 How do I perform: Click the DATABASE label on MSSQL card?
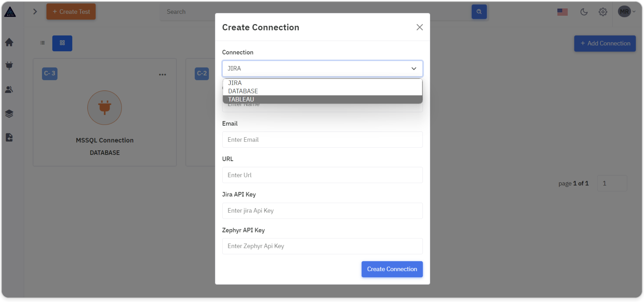coord(105,153)
